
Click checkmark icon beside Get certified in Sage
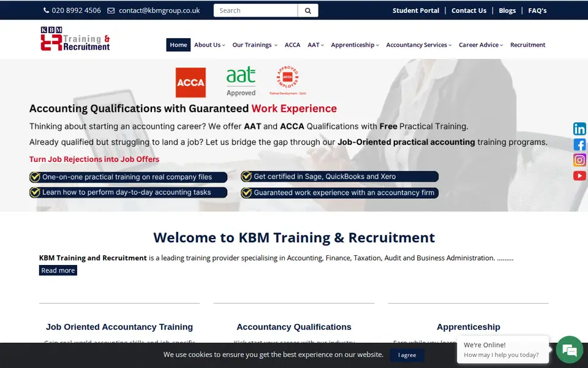[x=246, y=176]
